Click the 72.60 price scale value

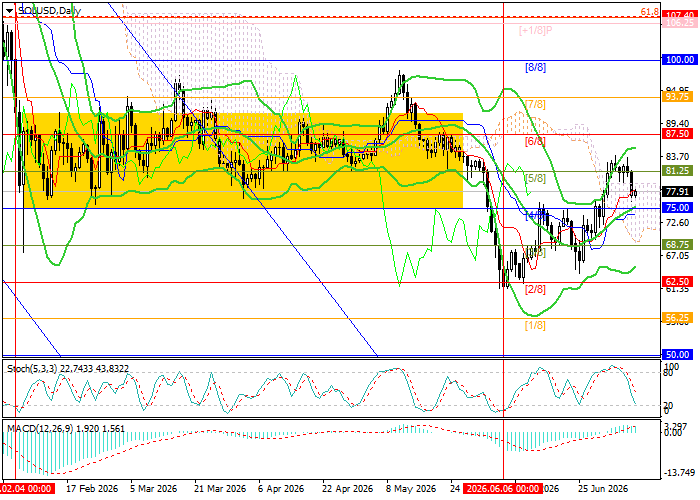677,222
